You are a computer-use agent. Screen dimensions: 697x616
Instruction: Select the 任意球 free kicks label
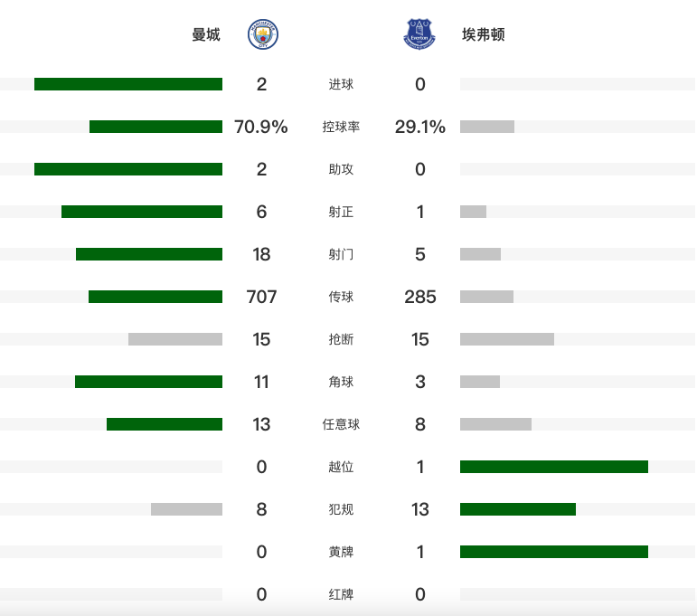(341, 425)
